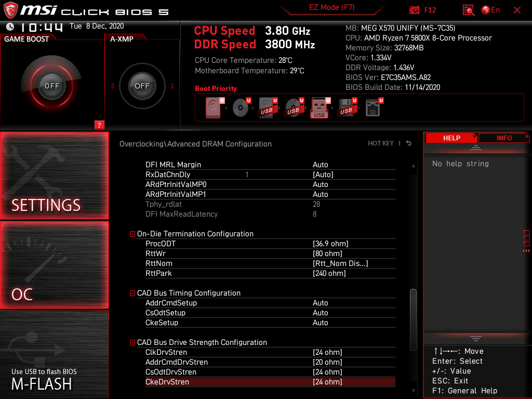532x399 pixels.
Task: Open the CsOdtDrvStren 24 ohm dropdown
Action: (327, 372)
